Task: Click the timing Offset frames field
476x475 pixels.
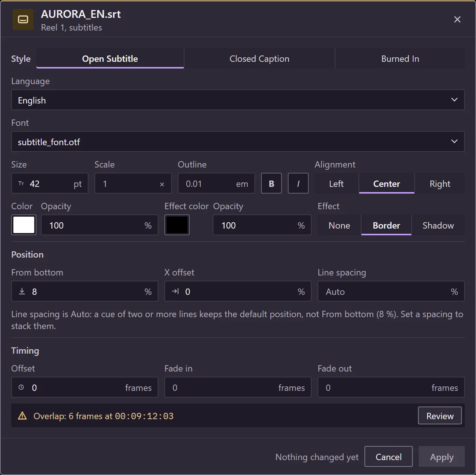Action: pyautogui.click(x=85, y=387)
